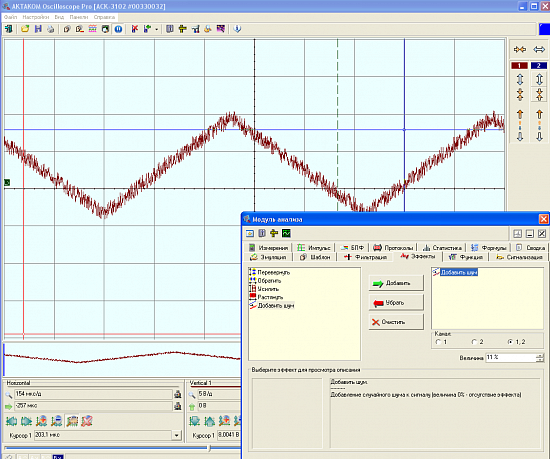
Task: Click the horizontal compress arrows icon
Action: click(x=520, y=49)
